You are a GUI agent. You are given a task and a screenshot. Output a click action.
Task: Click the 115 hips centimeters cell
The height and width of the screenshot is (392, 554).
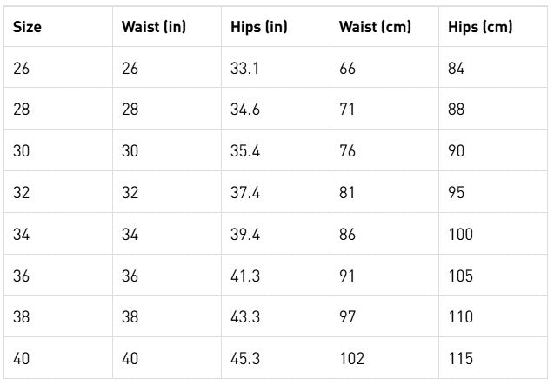pyautogui.click(x=461, y=359)
